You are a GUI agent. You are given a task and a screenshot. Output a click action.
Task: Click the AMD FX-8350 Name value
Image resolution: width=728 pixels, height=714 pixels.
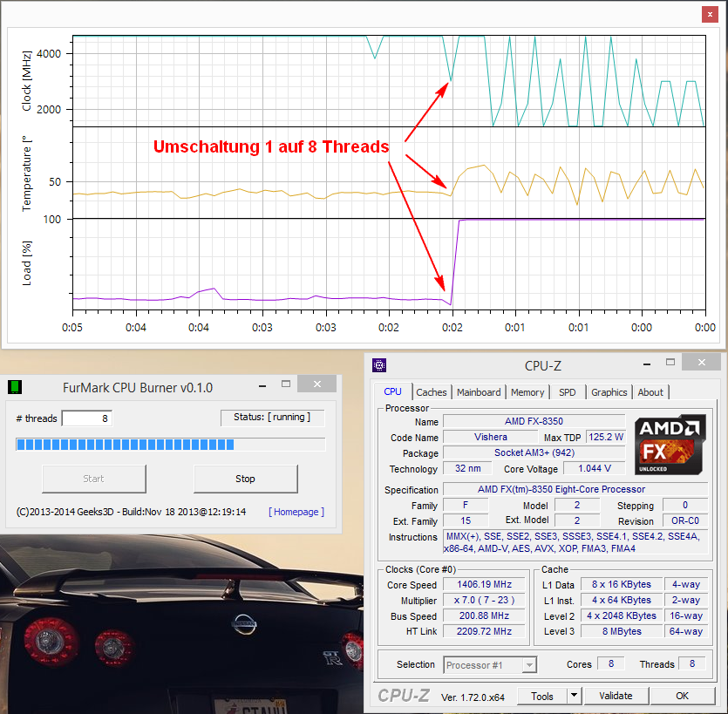534,421
